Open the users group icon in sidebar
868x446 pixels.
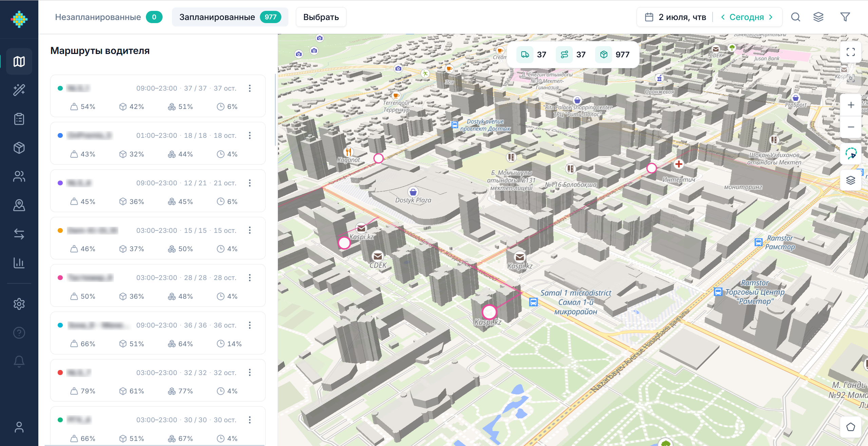19,176
